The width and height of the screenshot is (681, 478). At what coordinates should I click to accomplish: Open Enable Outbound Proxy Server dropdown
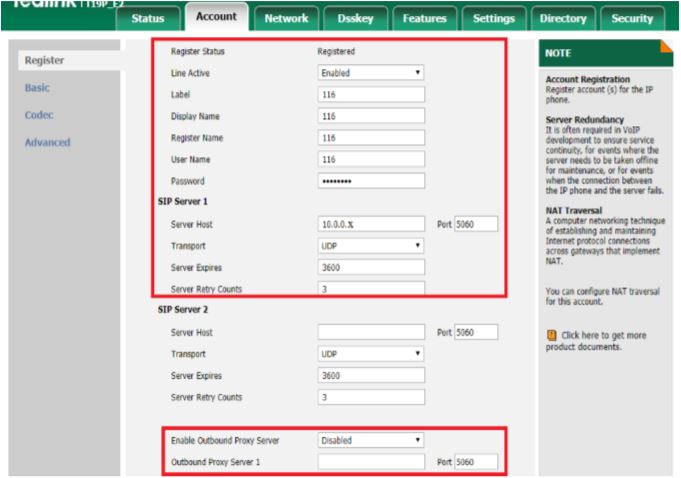click(371, 440)
